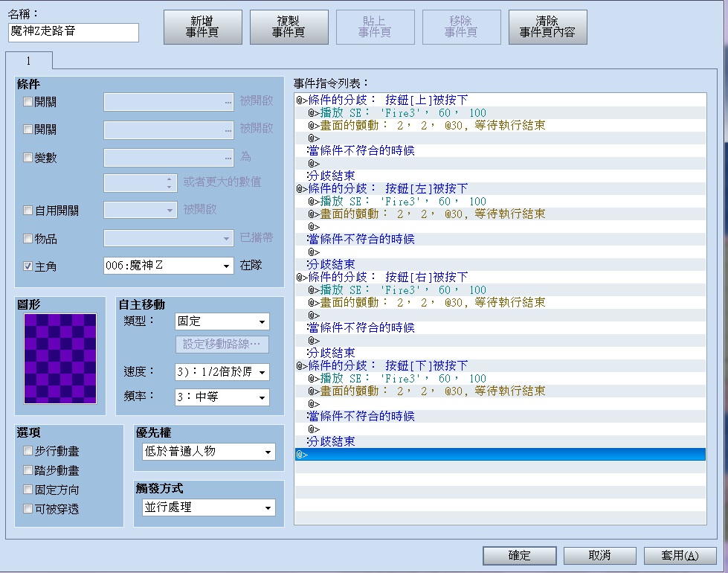Click the purple checkered 圖形 preview

point(60,358)
